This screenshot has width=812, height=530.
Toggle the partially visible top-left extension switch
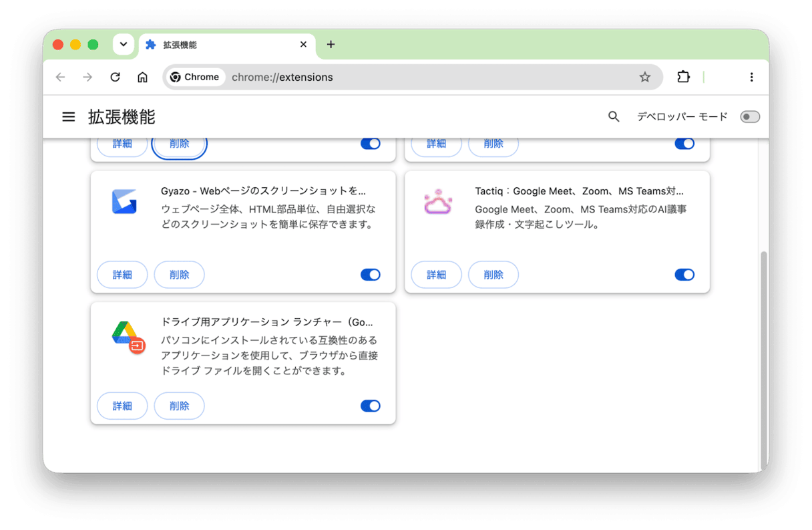[370, 144]
